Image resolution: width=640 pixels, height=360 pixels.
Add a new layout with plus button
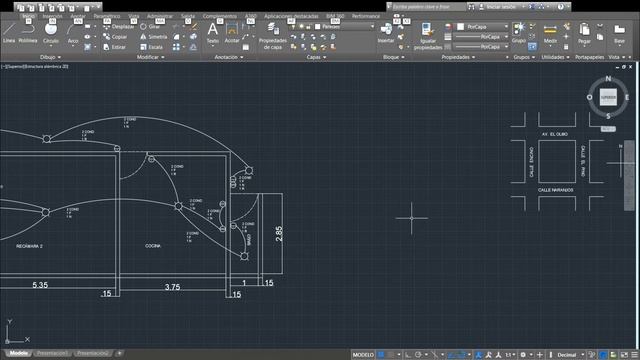[x=119, y=353]
